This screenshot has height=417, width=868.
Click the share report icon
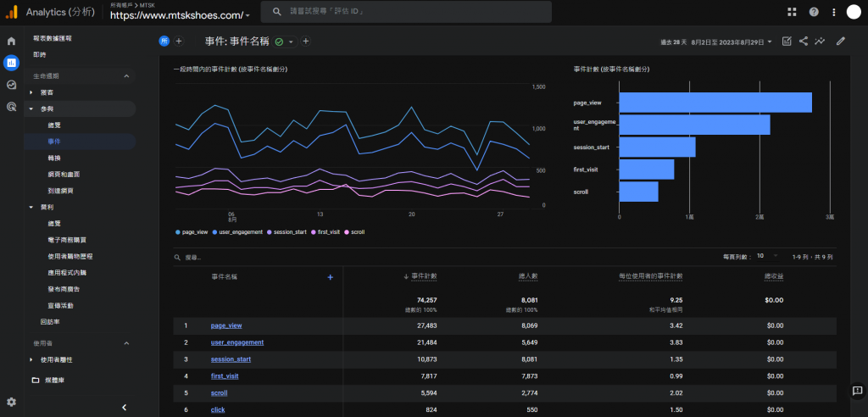[x=804, y=41]
